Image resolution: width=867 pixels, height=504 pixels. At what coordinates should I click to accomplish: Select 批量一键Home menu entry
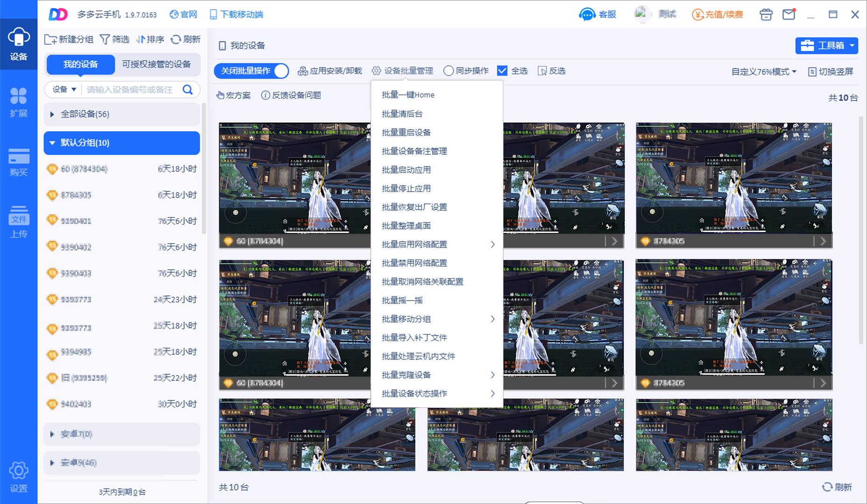[437, 95]
